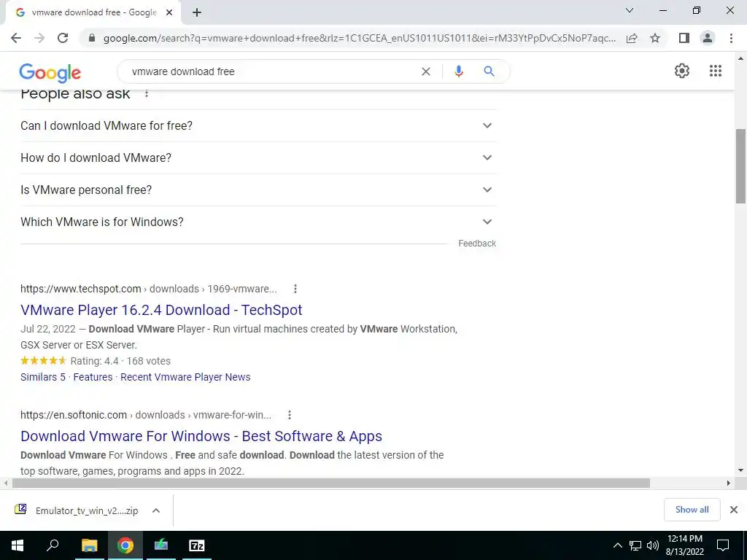
Task: Close the downloads bar
Action: coord(734,510)
